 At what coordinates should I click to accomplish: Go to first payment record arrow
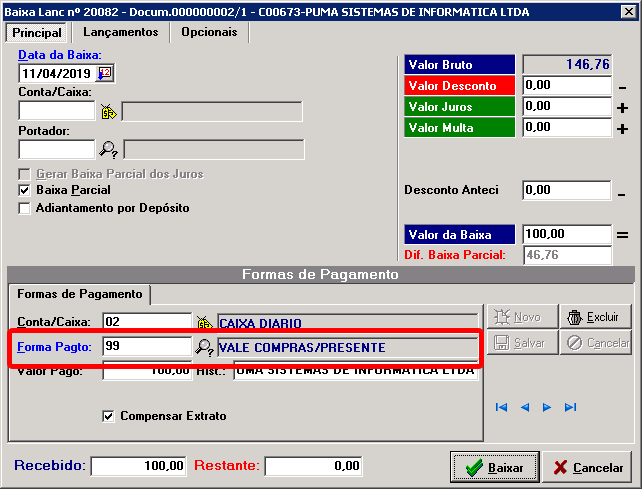(x=501, y=407)
